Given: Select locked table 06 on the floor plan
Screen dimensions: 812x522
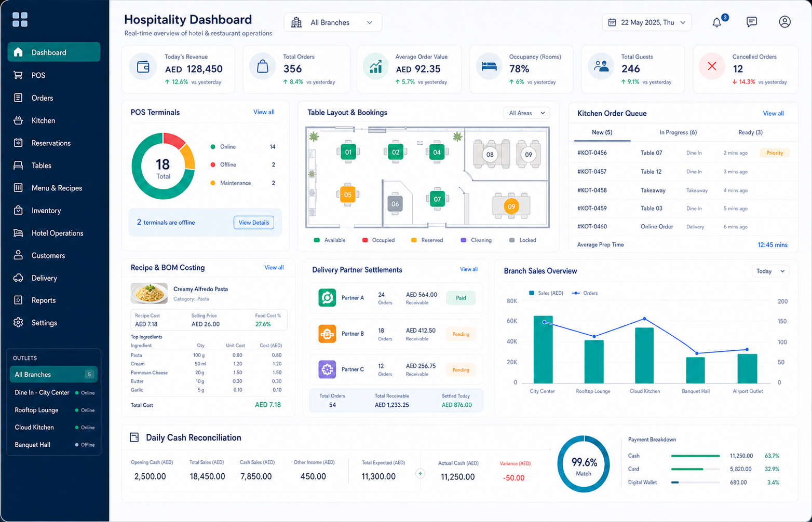Looking at the screenshot, I should [395, 204].
